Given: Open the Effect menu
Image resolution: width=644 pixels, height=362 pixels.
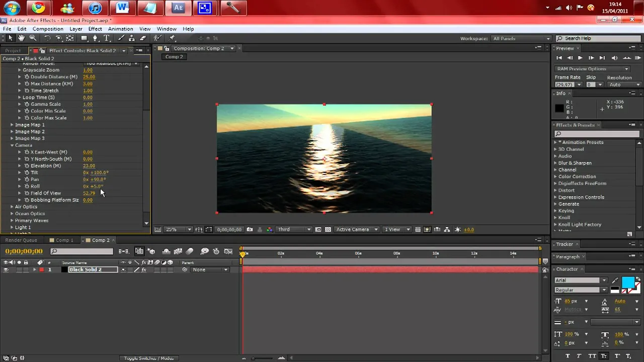Looking at the screenshot, I should [95, 29].
